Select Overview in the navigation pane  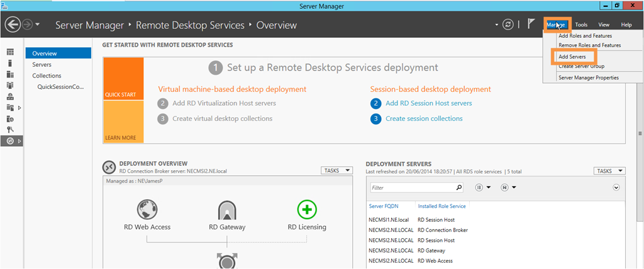(58, 53)
